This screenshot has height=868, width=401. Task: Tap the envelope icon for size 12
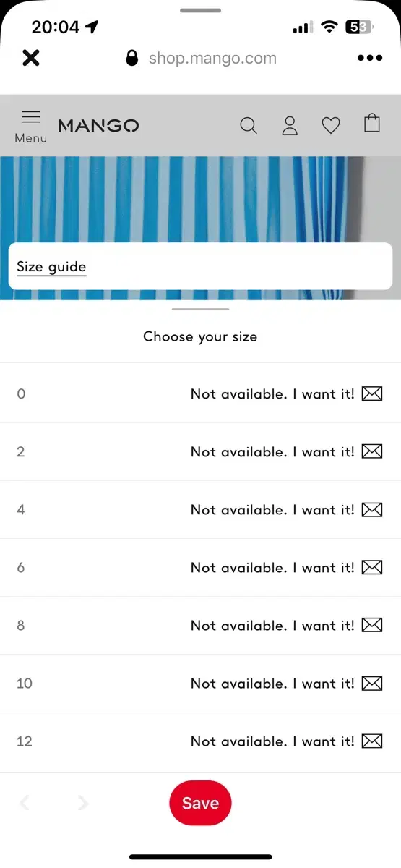(371, 741)
